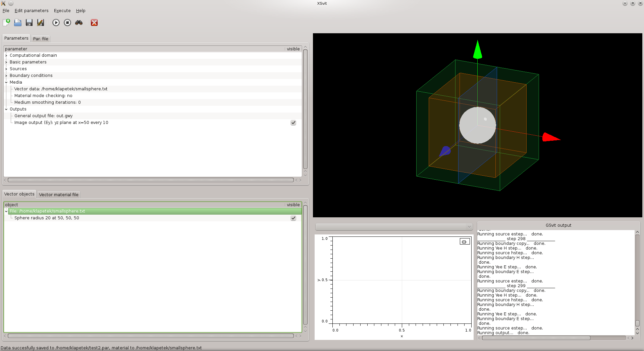Expand the Computational domain node
The width and height of the screenshot is (644, 351).
click(x=6, y=55)
